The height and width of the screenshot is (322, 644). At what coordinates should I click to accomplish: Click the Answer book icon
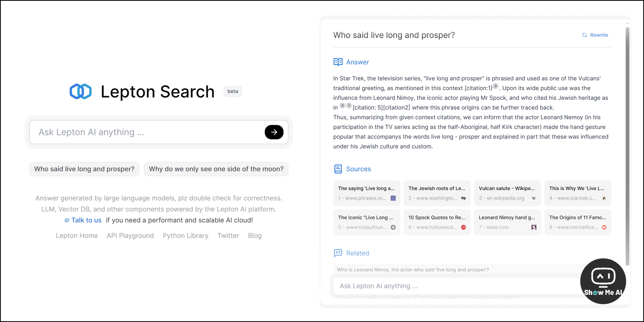[338, 62]
